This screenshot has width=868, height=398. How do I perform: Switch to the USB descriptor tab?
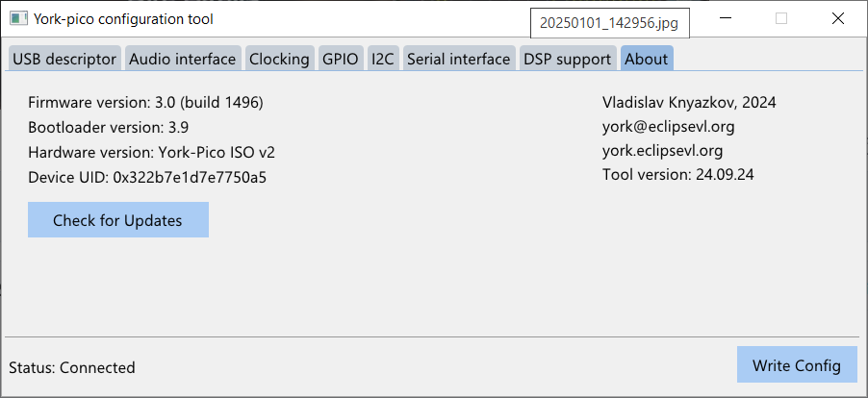[64, 59]
